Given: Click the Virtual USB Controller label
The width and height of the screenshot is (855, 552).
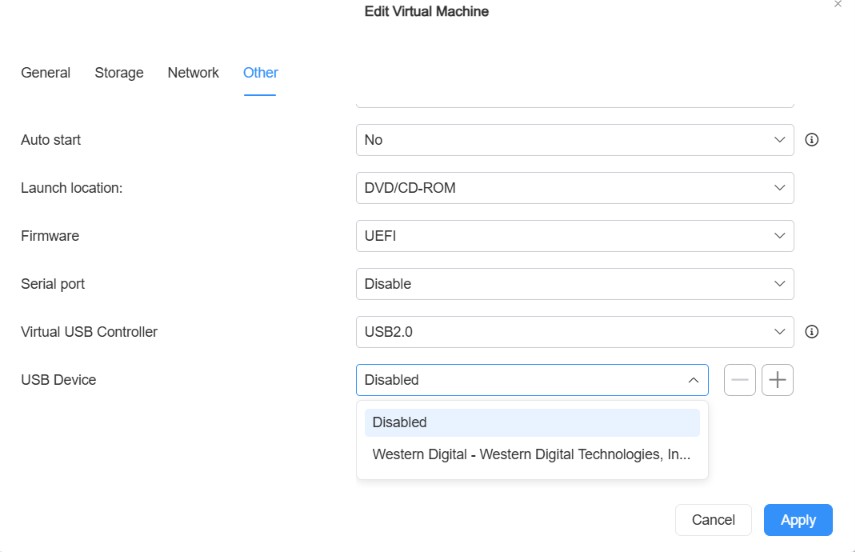Looking at the screenshot, I should coord(89,332).
